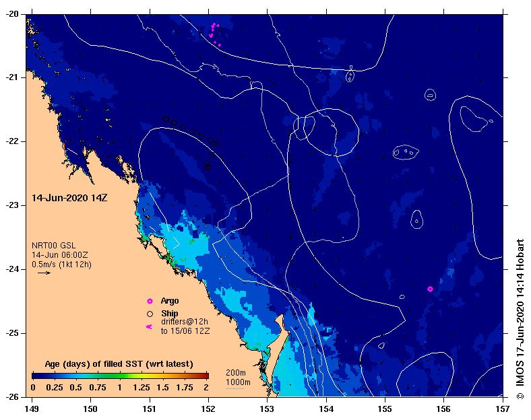The height and width of the screenshot is (420, 531).
Task: Click the 'to 15/06 12Z' legend text
Action: (x=185, y=330)
